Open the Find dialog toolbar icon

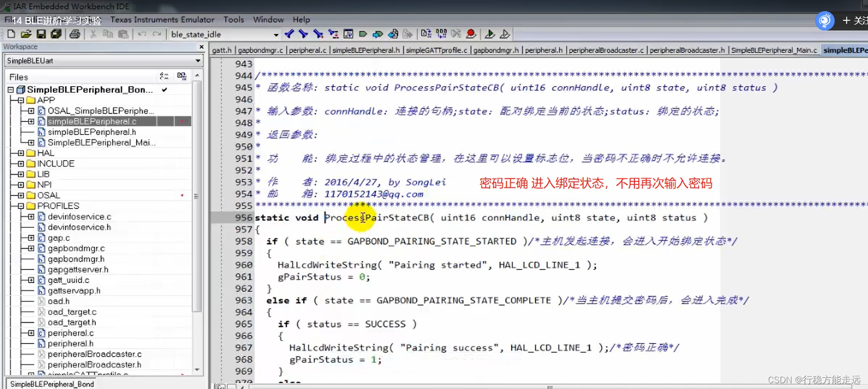pyautogui.click(x=318, y=34)
